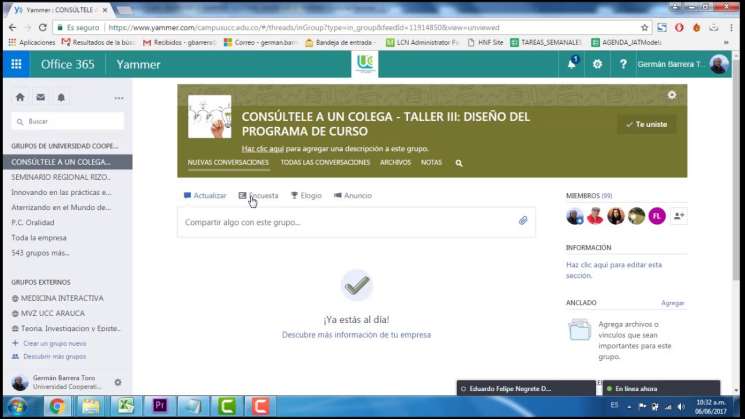The height and width of the screenshot is (419, 745).
Task: Open the Germán Barrera profile picture menu
Action: [719, 64]
